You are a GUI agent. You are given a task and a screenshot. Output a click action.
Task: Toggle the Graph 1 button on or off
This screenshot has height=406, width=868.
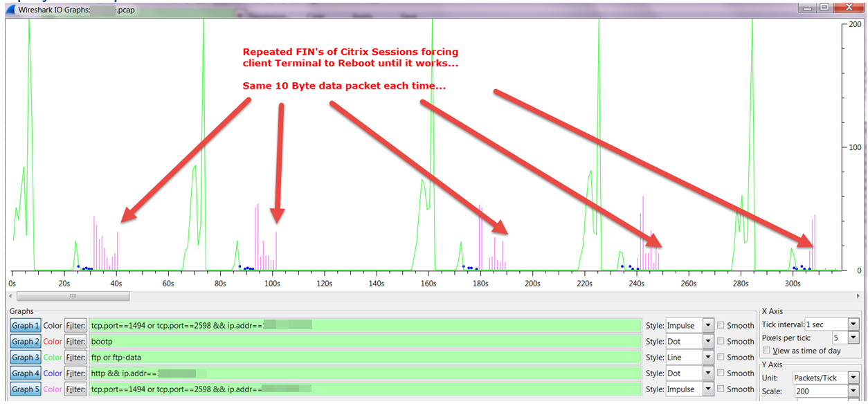(x=25, y=325)
